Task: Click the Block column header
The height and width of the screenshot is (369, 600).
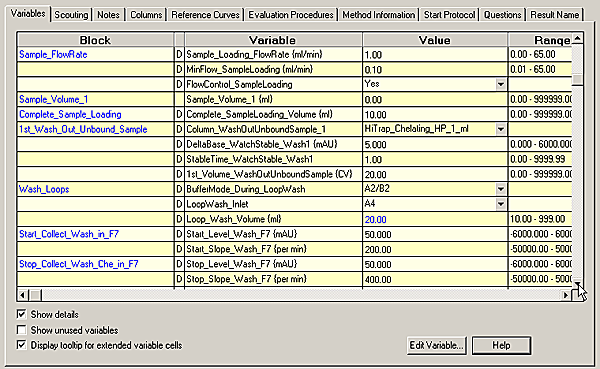Action: pos(95,40)
